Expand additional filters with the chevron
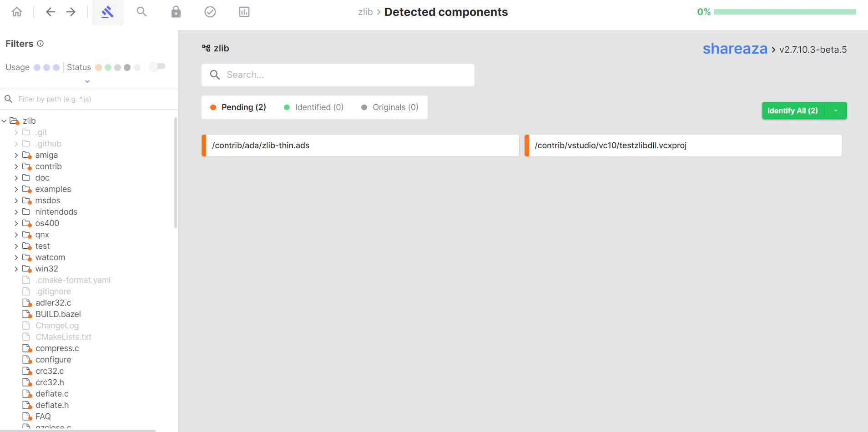The height and width of the screenshot is (432, 868). pyautogui.click(x=86, y=81)
